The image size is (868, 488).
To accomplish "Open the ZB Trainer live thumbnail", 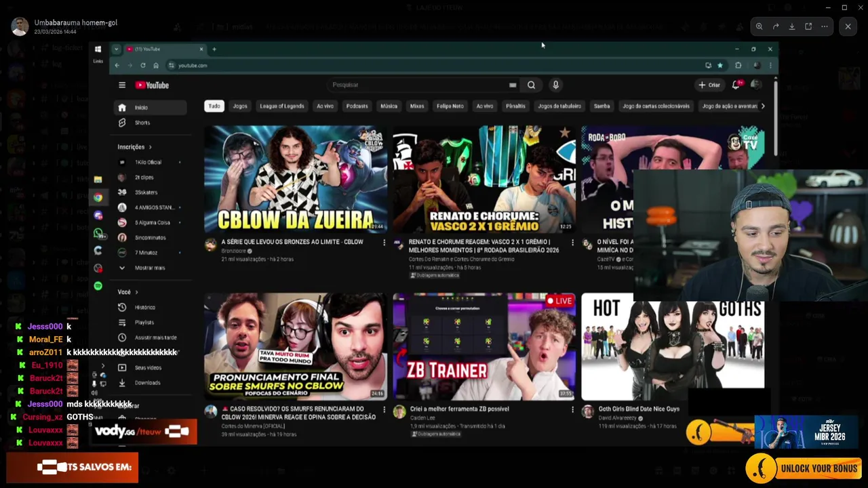I will pyautogui.click(x=484, y=346).
